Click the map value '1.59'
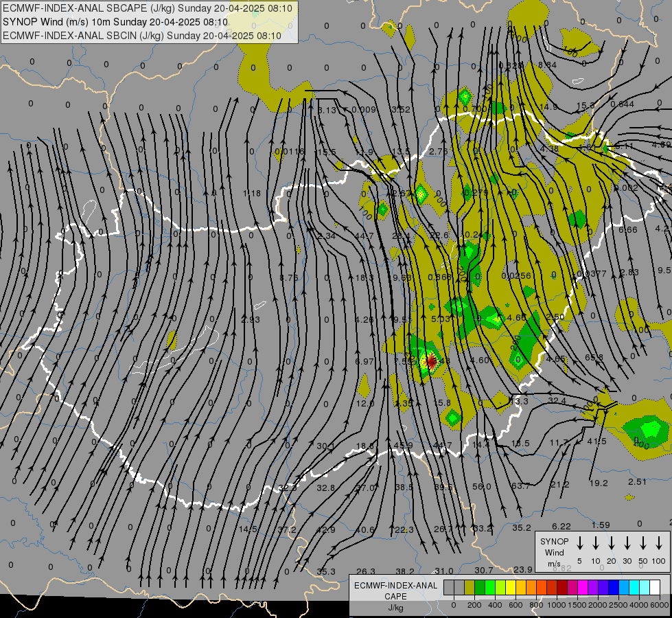This screenshot has width=672, height=618. click(x=601, y=525)
